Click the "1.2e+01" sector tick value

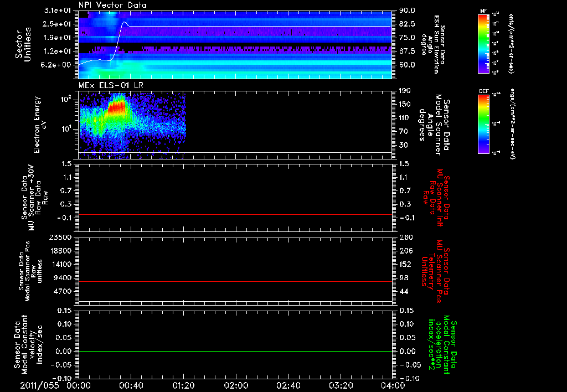click(58, 51)
